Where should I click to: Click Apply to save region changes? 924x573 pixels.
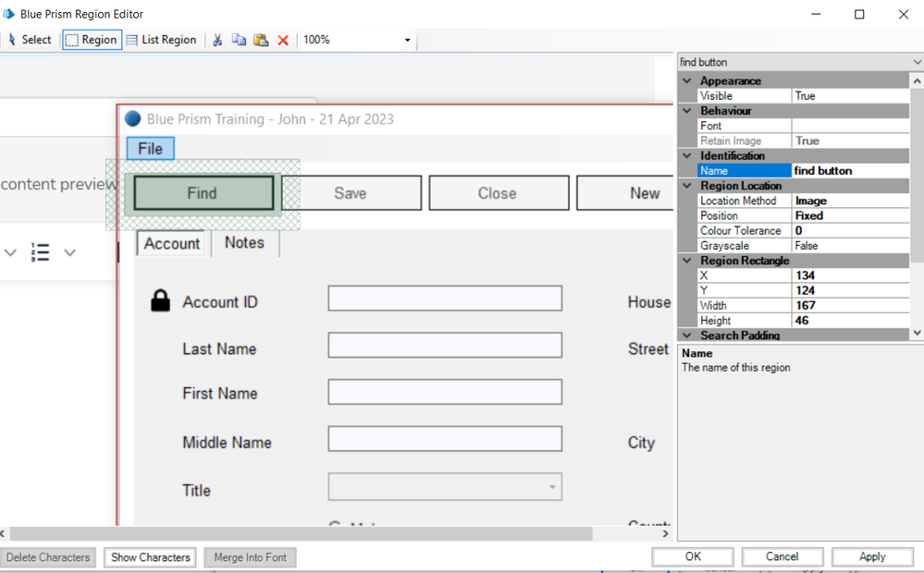point(871,556)
